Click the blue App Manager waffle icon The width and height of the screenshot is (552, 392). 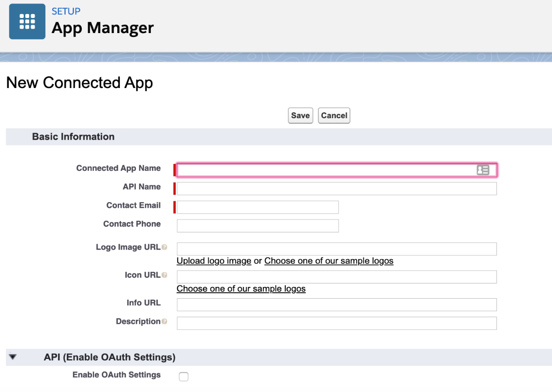(x=27, y=21)
